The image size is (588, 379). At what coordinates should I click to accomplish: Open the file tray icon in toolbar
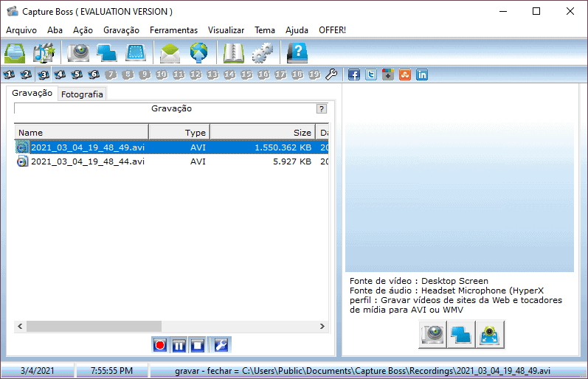(x=15, y=52)
